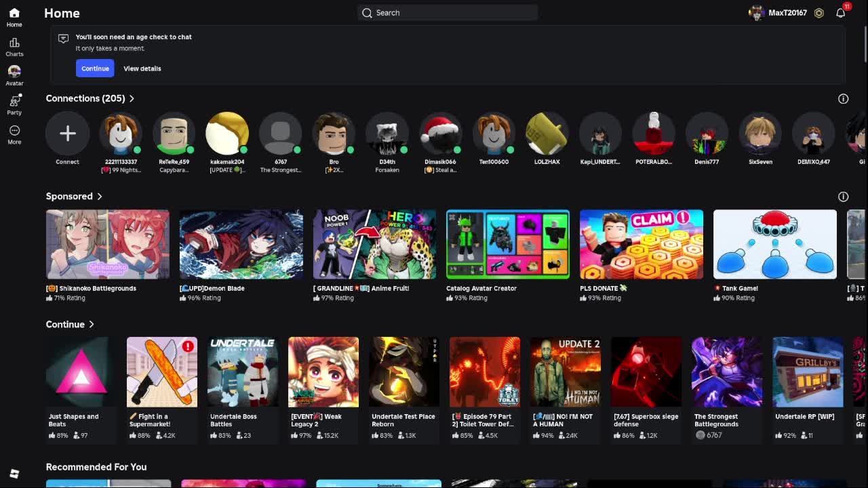This screenshot has width=868, height=488.
Task: Click the Continue age check button
Action: click(95, 68)
